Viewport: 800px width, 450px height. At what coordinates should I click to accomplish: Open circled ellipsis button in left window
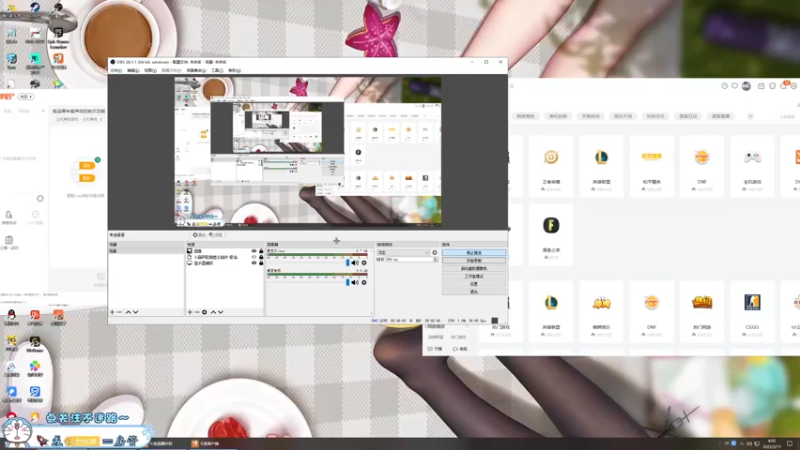pos(40,198)
